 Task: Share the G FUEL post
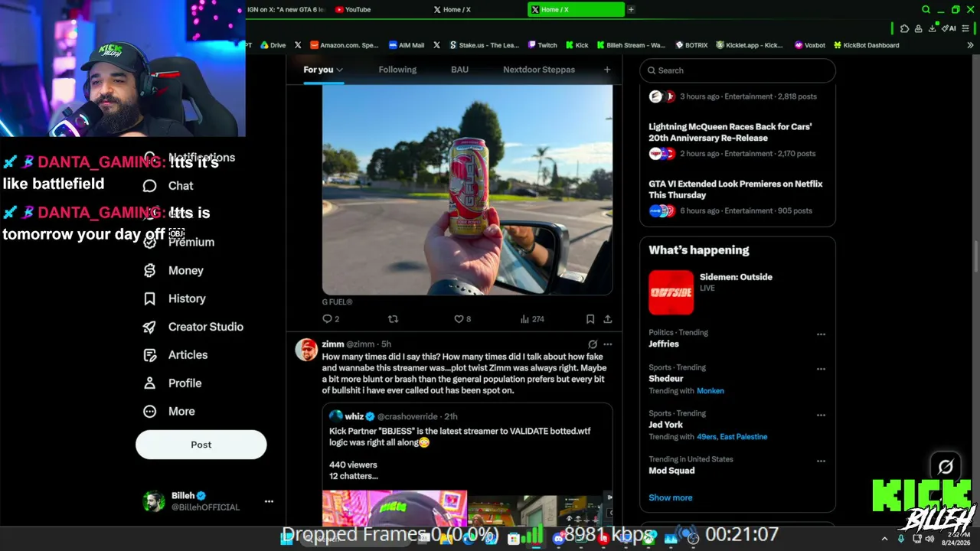point(608,319)
